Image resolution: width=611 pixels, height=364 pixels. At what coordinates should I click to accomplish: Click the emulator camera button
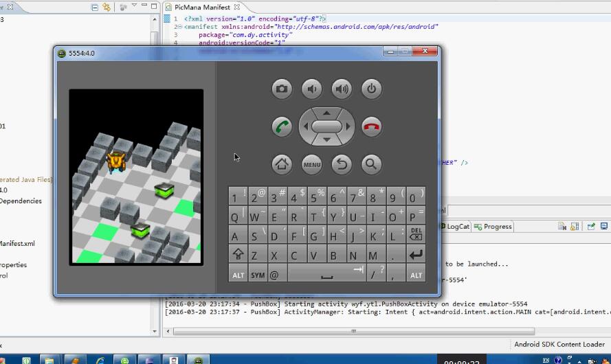coord(282,89)
